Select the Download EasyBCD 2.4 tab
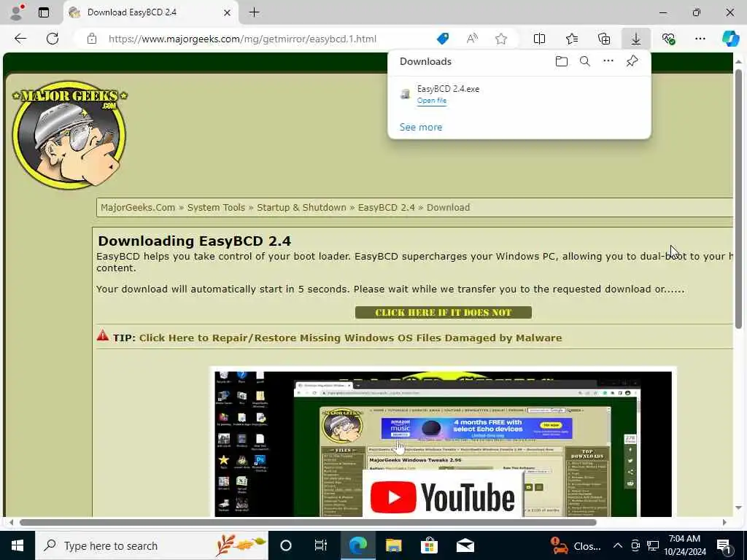This screenshot has width=747, height=560. (152, 12)
